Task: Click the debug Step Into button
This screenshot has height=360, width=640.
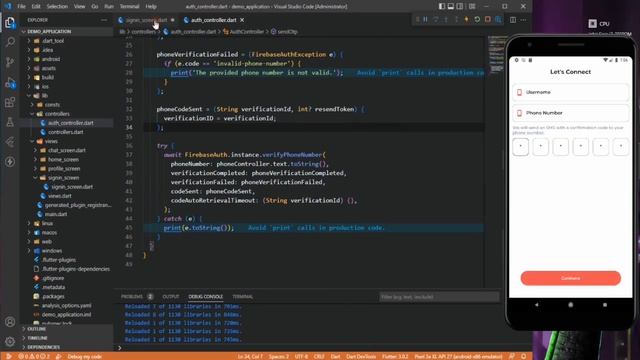Action: pyautogui.click(x=446, y=20)
